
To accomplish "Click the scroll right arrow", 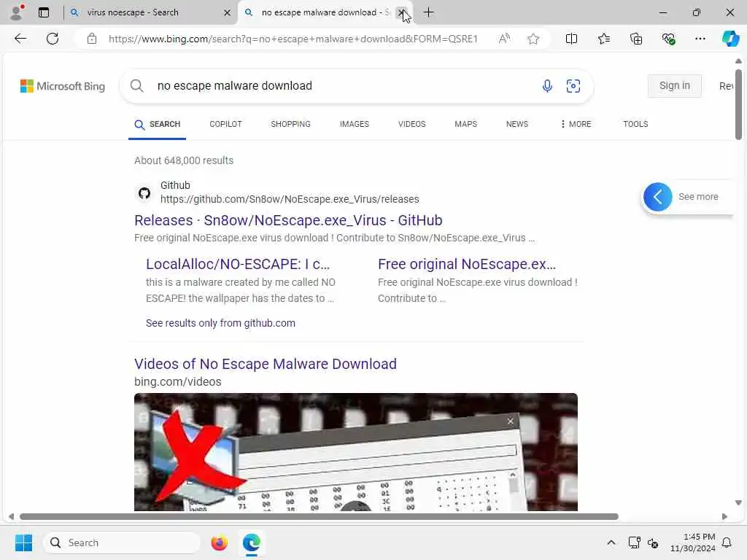I will [x=724, y=517].
